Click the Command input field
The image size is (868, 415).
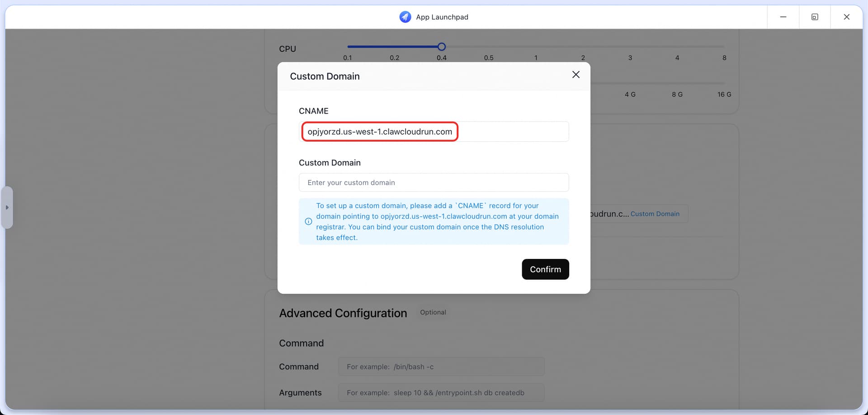coord(441,367)
